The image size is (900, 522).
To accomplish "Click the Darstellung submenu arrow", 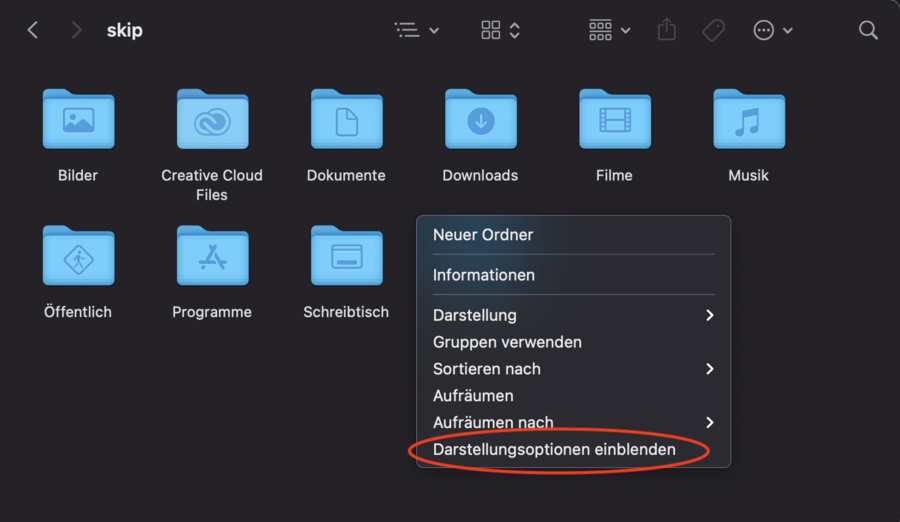I will click(710, 315).
